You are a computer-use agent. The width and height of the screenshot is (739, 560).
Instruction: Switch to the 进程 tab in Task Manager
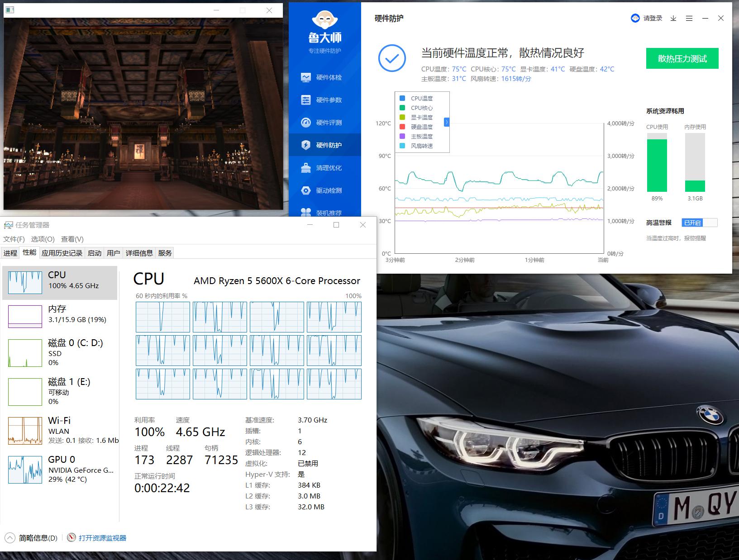pyautogui.click(x=10, y=252)
